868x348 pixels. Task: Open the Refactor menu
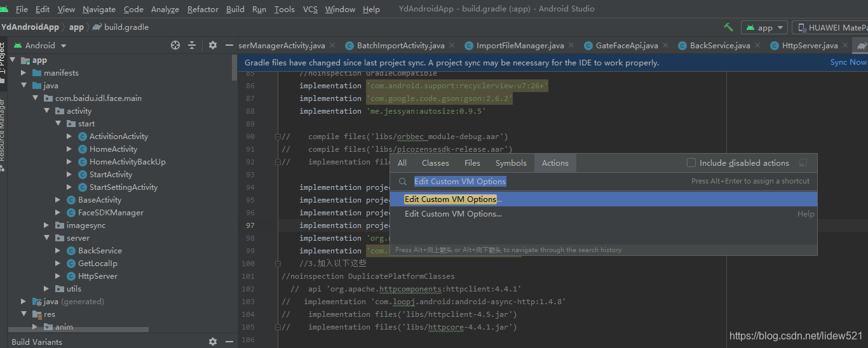click(x=201, y=10)
